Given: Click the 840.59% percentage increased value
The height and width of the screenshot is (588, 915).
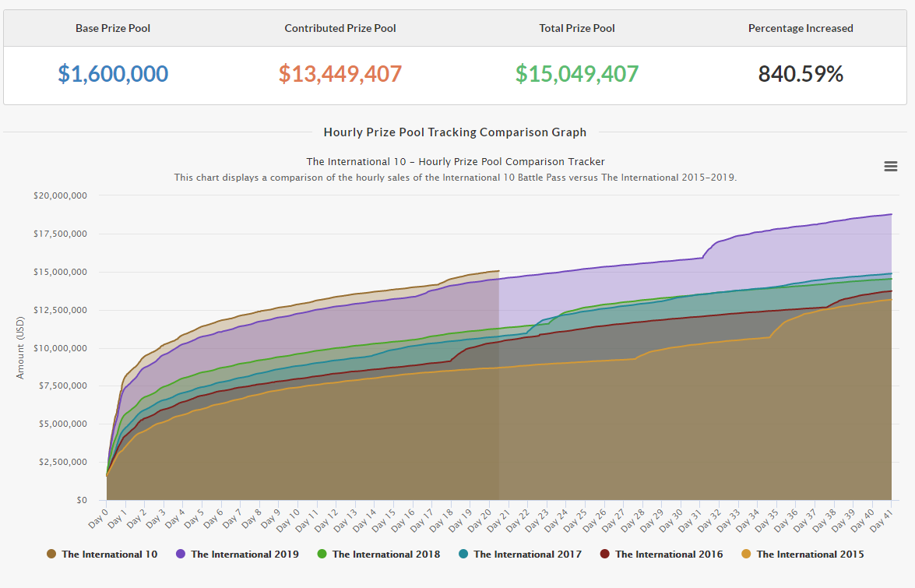Looking at the screenshot, I should pos(801,74).
